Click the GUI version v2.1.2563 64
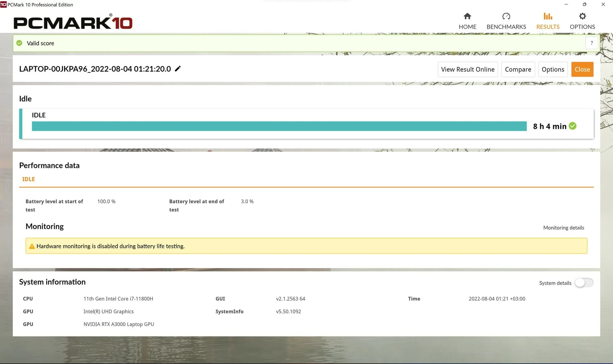The height and width of the screenshot is (364, 613). point(291,299)
